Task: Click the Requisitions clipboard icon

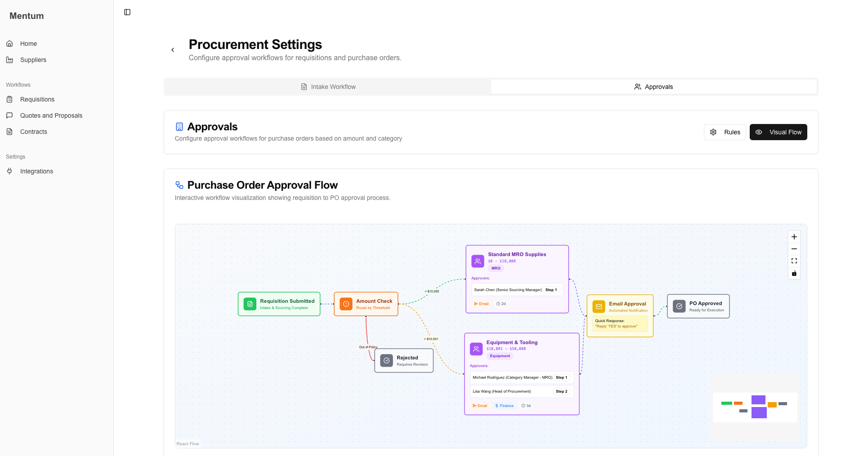Action: point(9,99)
